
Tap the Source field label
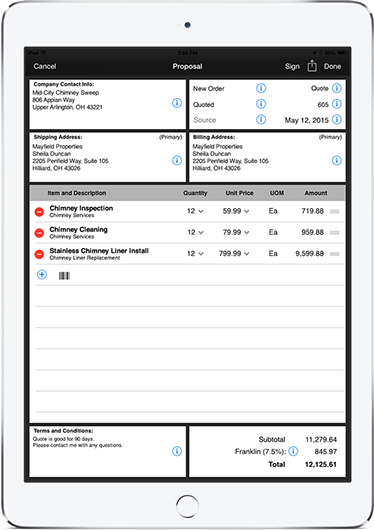[x=205, y=120]
